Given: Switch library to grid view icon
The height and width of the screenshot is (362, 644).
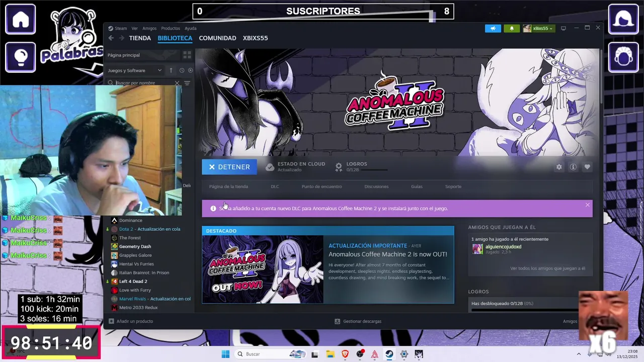Looking at the screenshot, I should point(187,55).
